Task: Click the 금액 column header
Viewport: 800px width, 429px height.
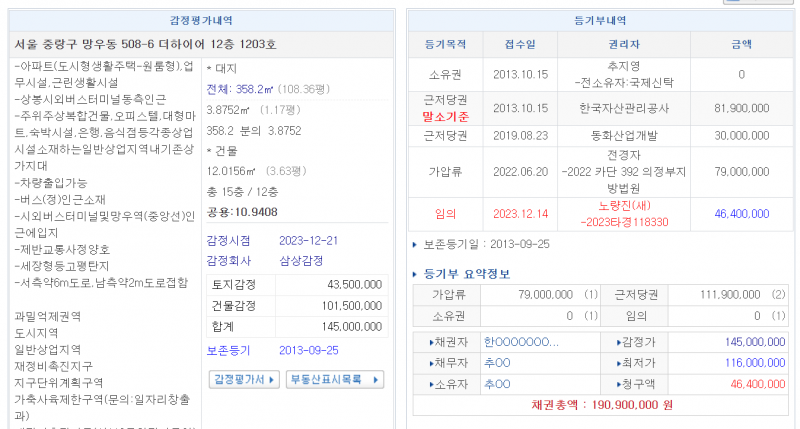Action: (x=741, y=45)
